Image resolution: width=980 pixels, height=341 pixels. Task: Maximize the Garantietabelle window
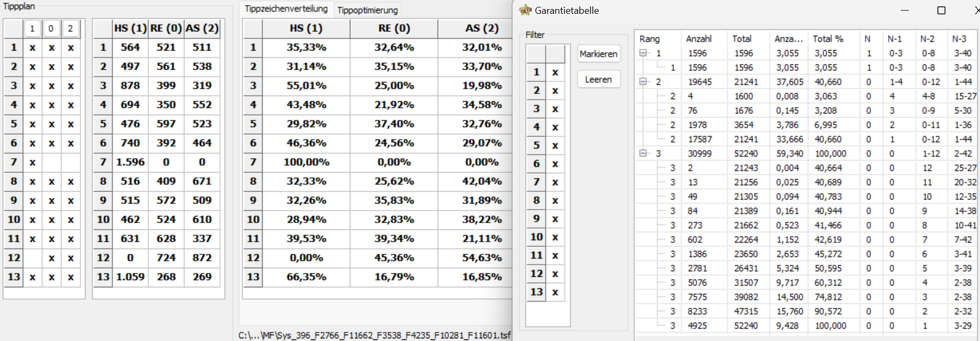[941, 11]
